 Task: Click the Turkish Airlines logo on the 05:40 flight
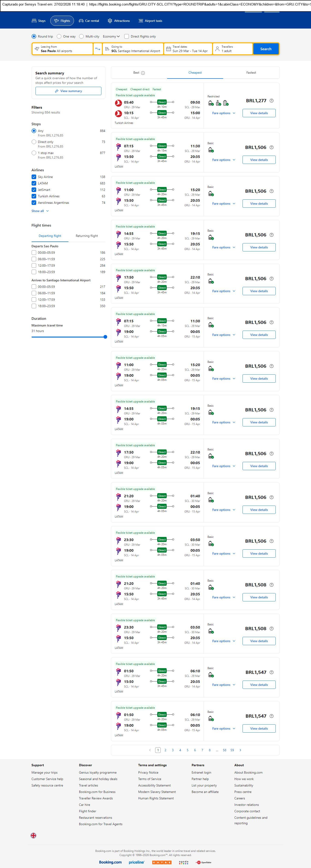118,103
